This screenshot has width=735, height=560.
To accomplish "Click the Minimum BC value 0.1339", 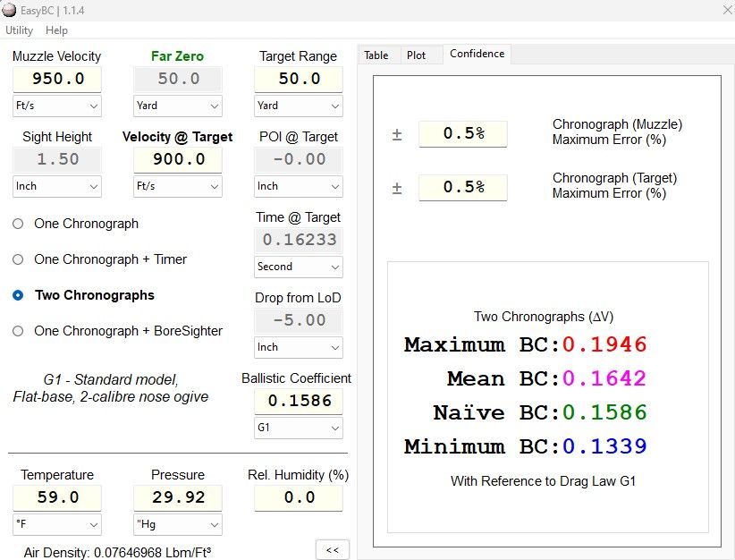I will (x=604, y=446).
